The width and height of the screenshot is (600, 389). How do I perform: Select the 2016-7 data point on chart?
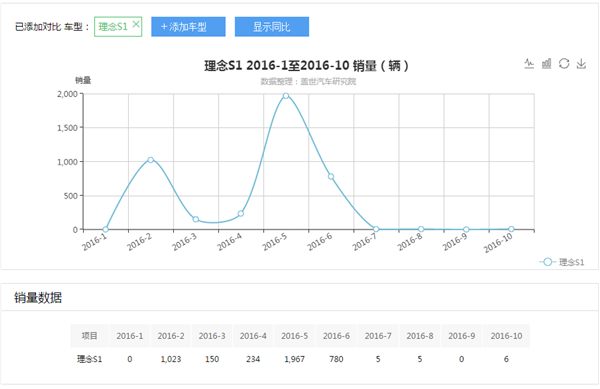pos(376,229)
